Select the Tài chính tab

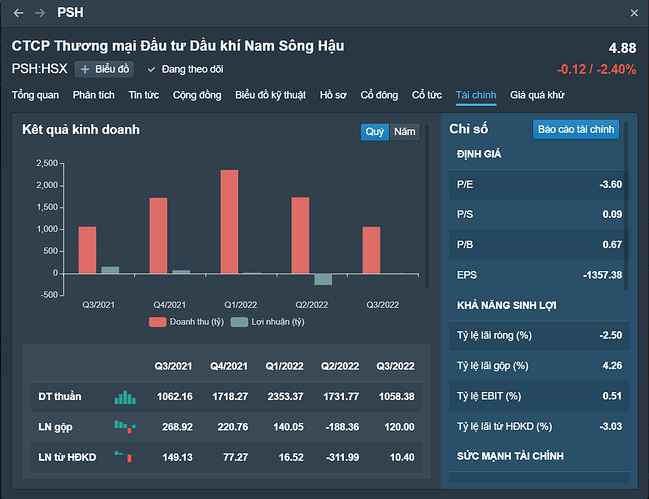476,95
